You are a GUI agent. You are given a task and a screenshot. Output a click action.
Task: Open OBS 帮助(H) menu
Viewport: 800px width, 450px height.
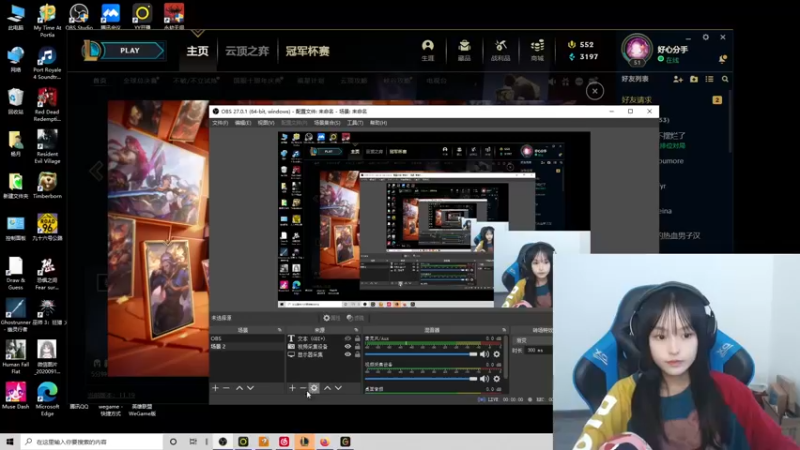click(x=379, y=123)
